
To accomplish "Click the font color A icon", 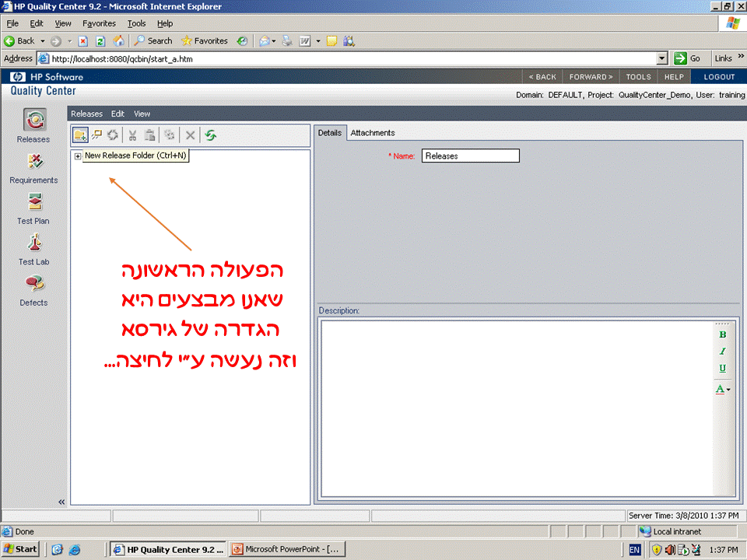I will click(x=721, y=389).
